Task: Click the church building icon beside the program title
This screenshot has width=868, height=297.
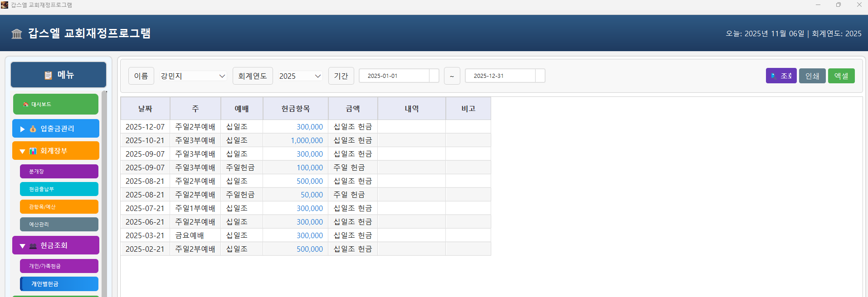Action: (17, 34)
